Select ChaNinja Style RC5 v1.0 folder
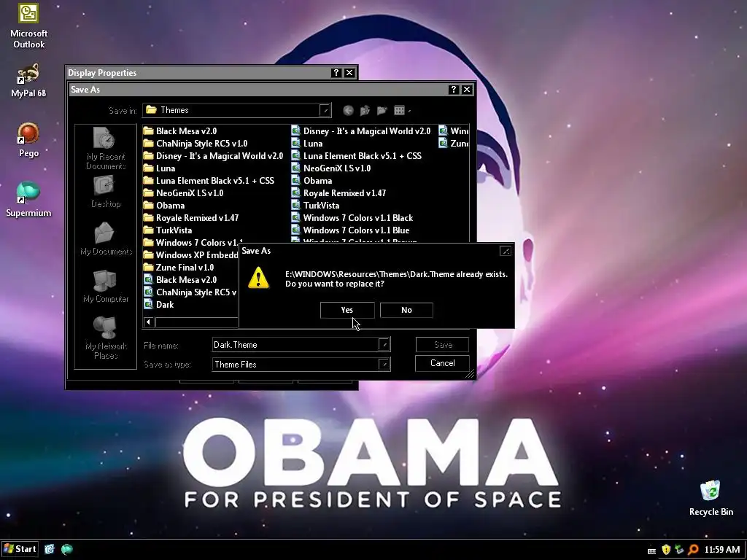 point(196,144)
